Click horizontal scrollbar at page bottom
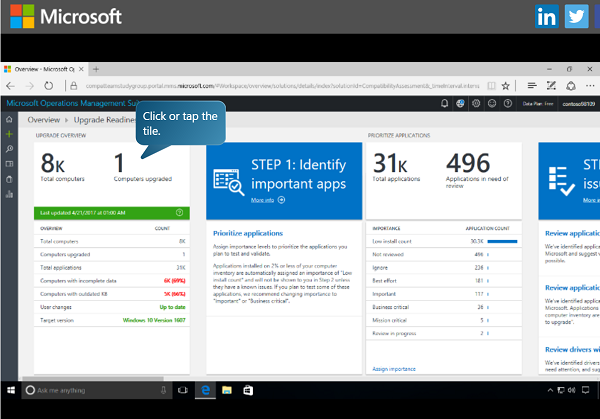 point(93,378)
